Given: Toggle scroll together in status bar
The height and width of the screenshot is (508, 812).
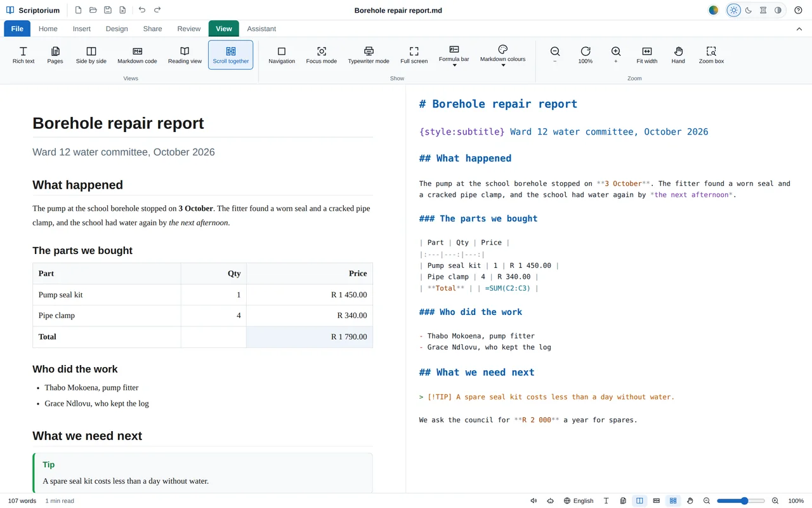Looking at the screenshot, I should pyautogui.click(x=674, y=501).
